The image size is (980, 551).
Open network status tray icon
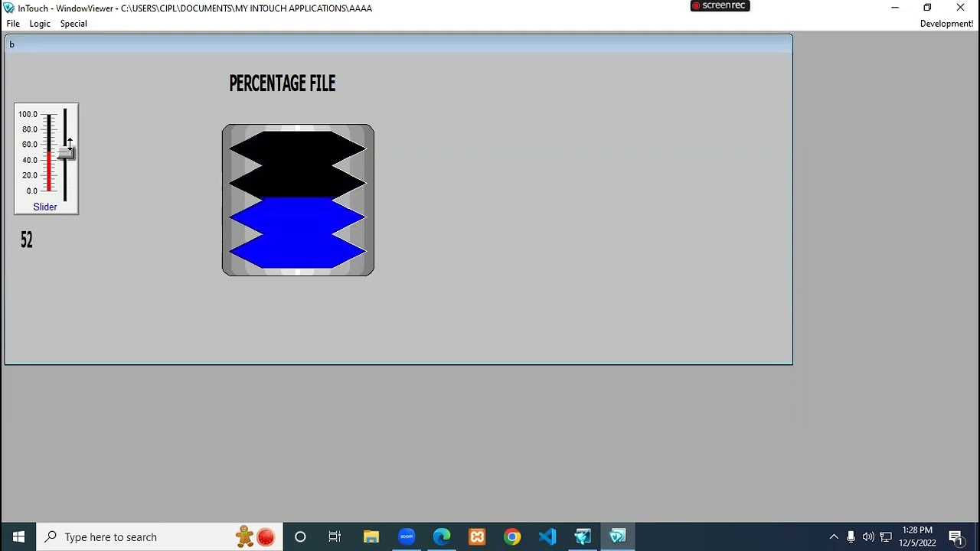pos(886,536)
